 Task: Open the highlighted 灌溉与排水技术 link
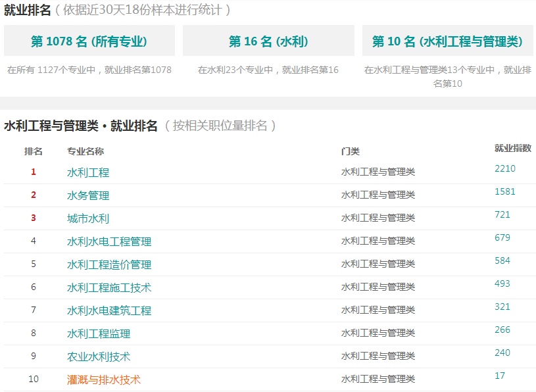[x=104, y=380]
